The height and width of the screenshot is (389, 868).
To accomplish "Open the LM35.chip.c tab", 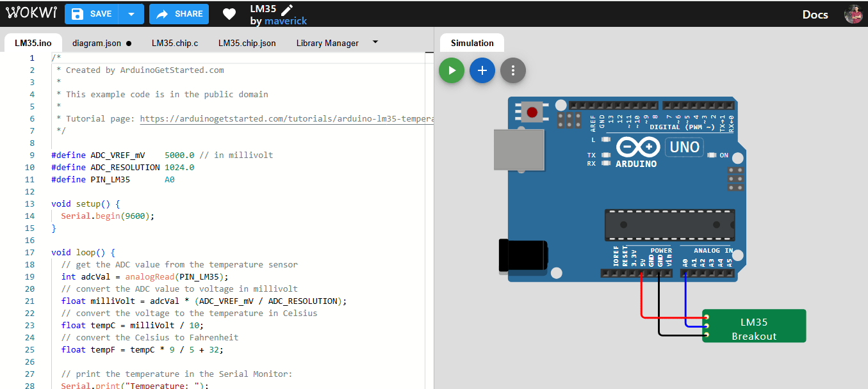I will [x=174, y=43].
